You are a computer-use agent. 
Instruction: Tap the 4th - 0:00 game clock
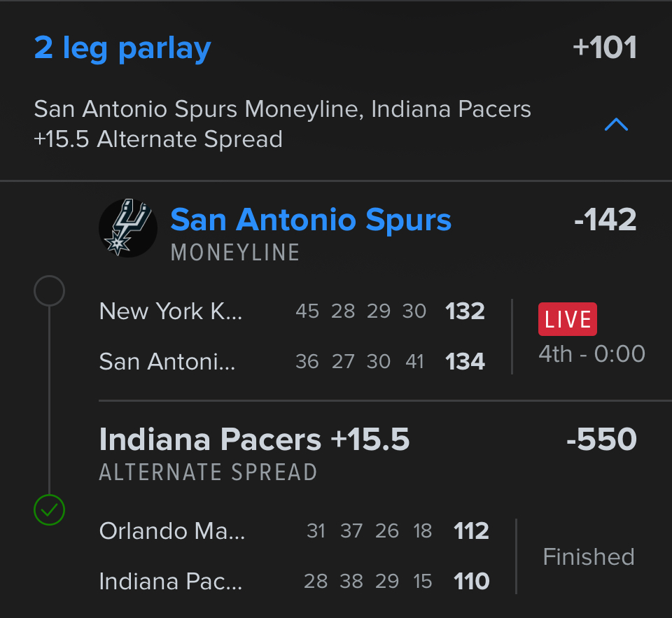coord(591,353)
